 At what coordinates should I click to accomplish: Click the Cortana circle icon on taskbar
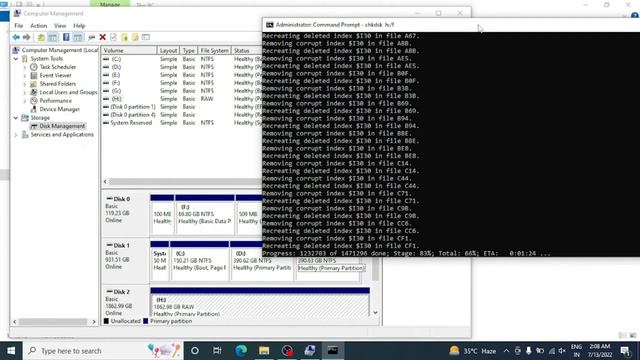pos(195,351)
